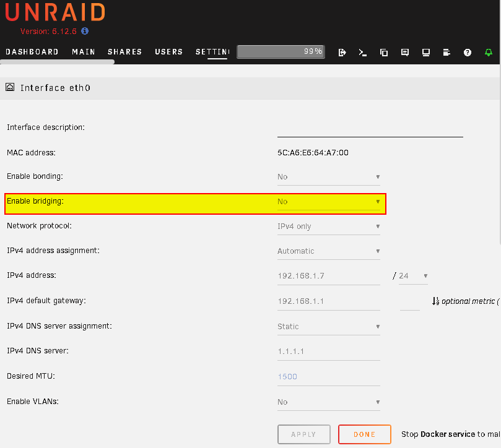501x448 pixels.
Task: Open the web terminal icon
Action: pos(363,53)
